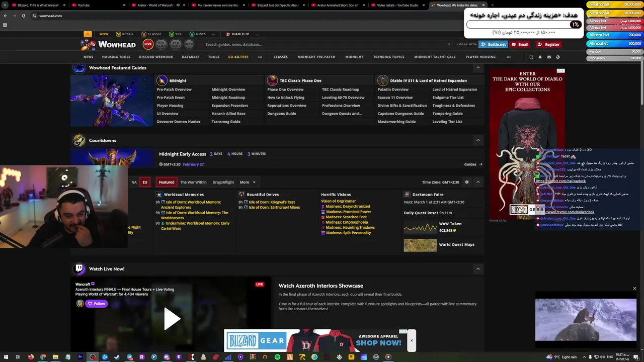
Task: Collapse the Today in WoW section
Action: tap(478, 182)
